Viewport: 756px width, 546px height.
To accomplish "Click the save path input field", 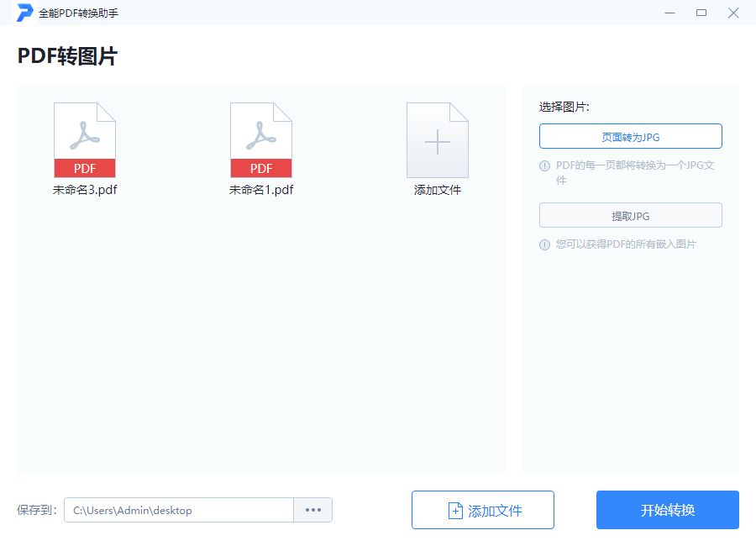I will pos(179,510).
